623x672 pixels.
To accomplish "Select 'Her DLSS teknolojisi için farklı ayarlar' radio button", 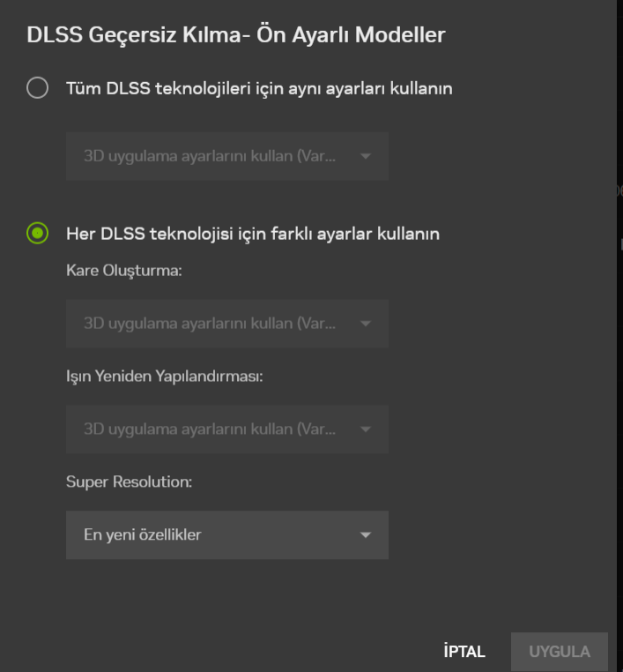I will tap(37, 233).
